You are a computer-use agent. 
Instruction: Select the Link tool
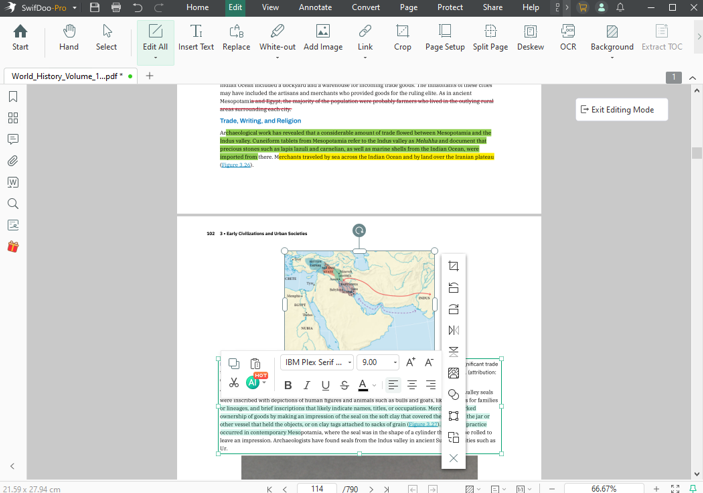click(x=365, y=38)
